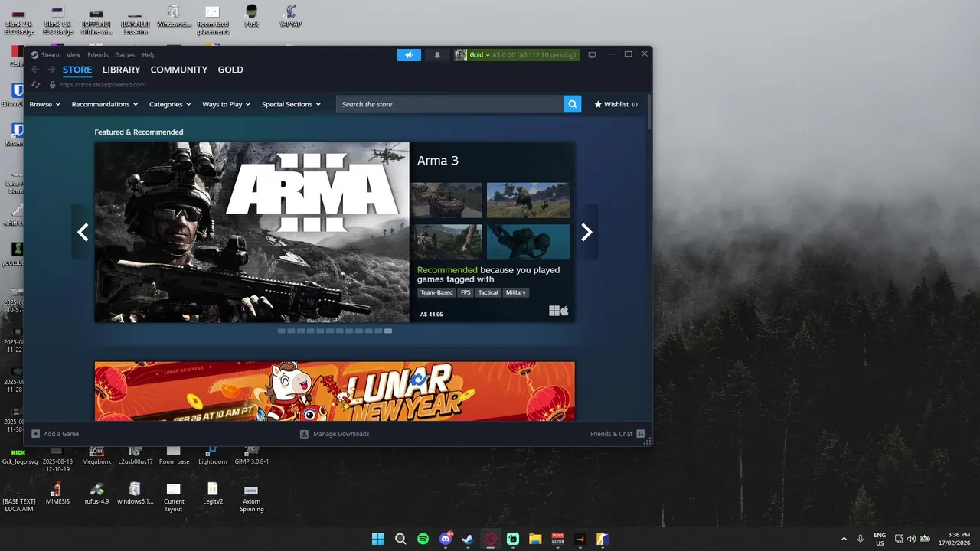Open the Games menu

(125, 55)
